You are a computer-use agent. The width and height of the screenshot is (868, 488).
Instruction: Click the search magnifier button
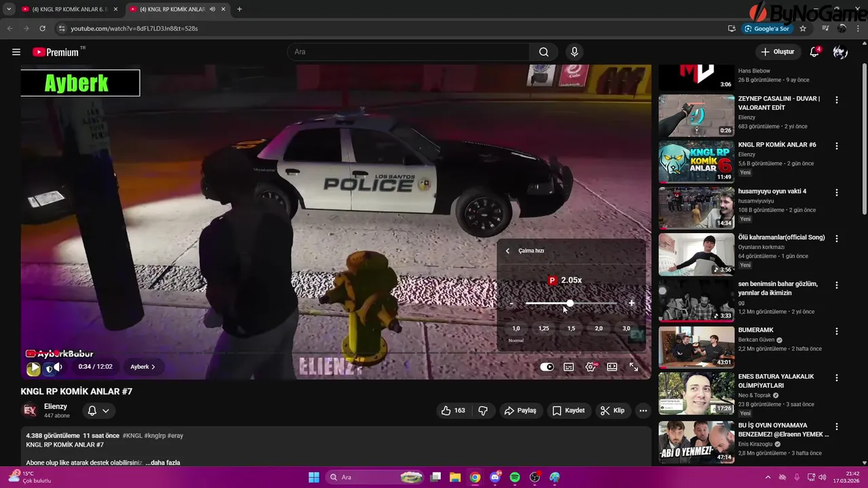(544, 52)
